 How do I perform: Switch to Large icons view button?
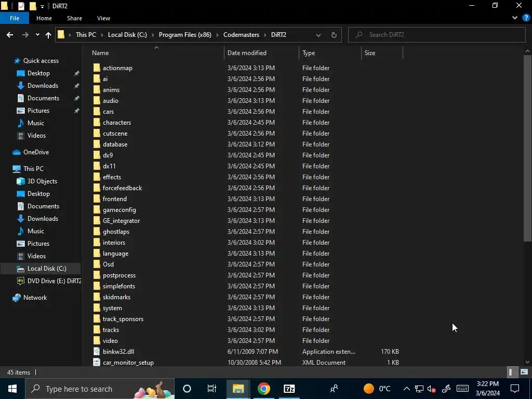pos(524,372)
